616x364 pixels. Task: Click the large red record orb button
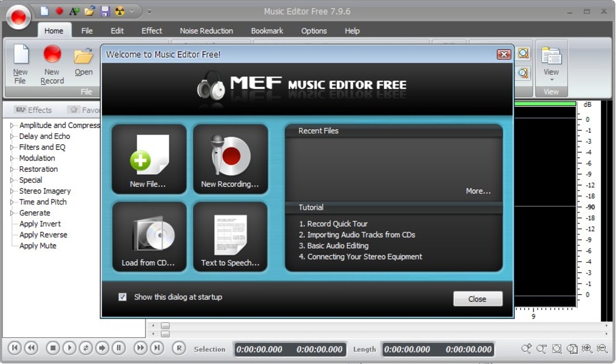[x=18, y=16]
